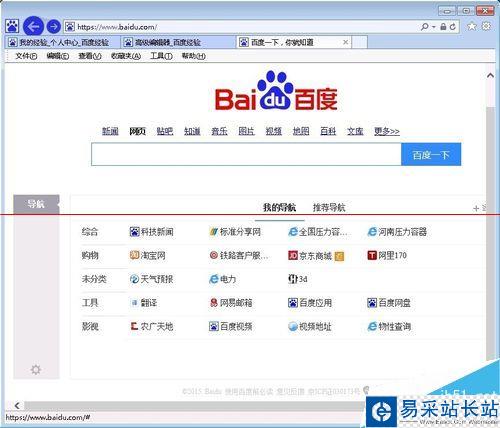Open the 查看(V) menu
Image resolution: width=500 pixels, height=428 pixels.
(90, 56)
